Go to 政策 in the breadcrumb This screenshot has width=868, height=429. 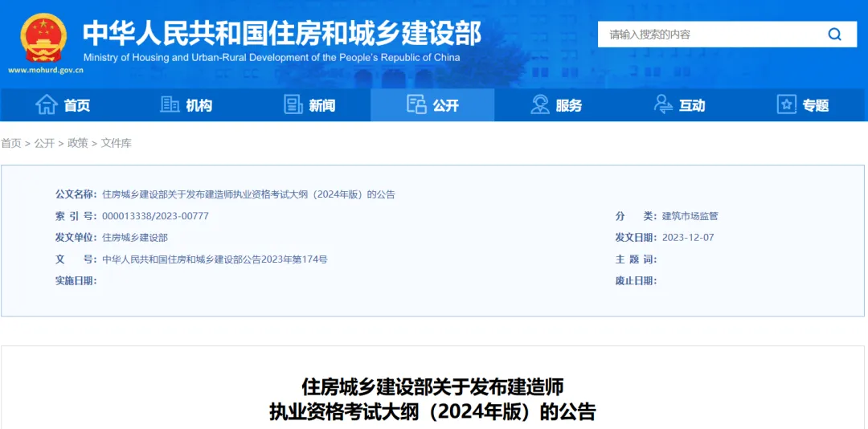pyautogui.click(x=77, y=143)
